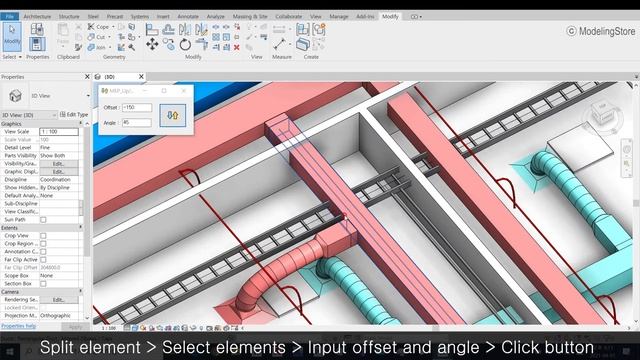Click the Cut geometry tool
Image resolution: width=640 pixels, height=360 pixels.
point(96,37)
